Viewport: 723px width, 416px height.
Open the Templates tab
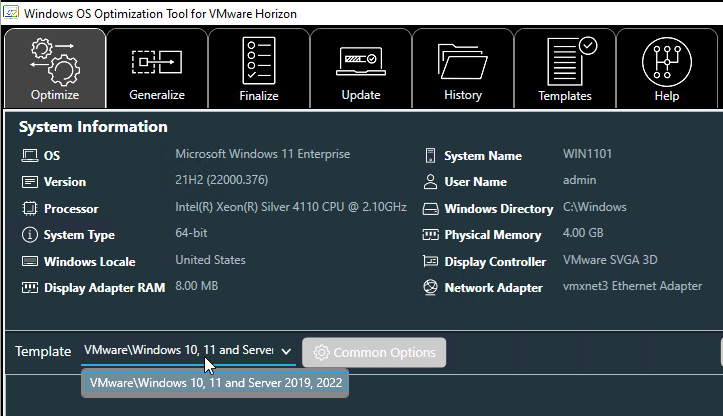(565, 68)
